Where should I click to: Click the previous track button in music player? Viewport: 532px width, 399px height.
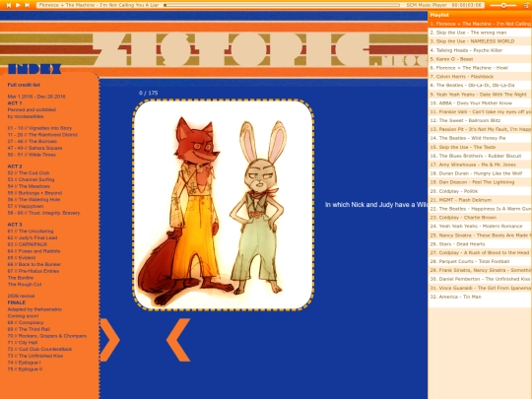[9, 5]
